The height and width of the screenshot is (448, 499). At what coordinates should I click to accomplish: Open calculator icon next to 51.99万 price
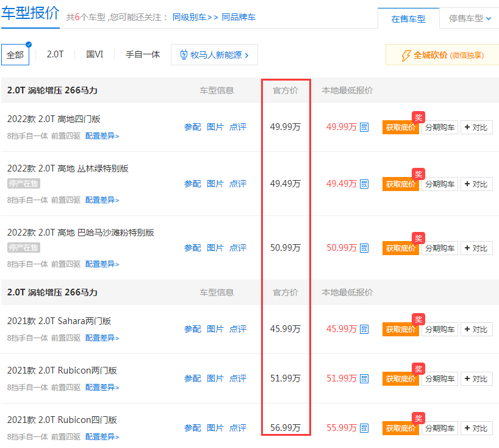coord(364,378)
